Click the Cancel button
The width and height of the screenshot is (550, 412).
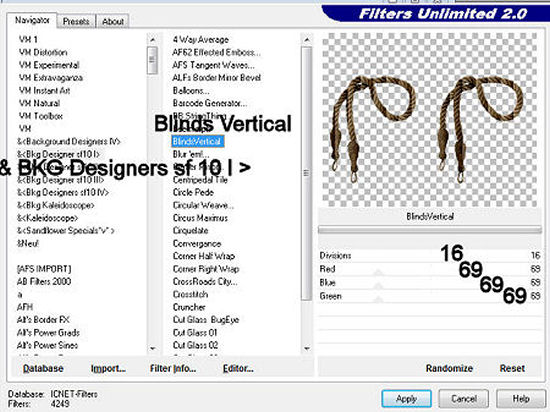463,399
